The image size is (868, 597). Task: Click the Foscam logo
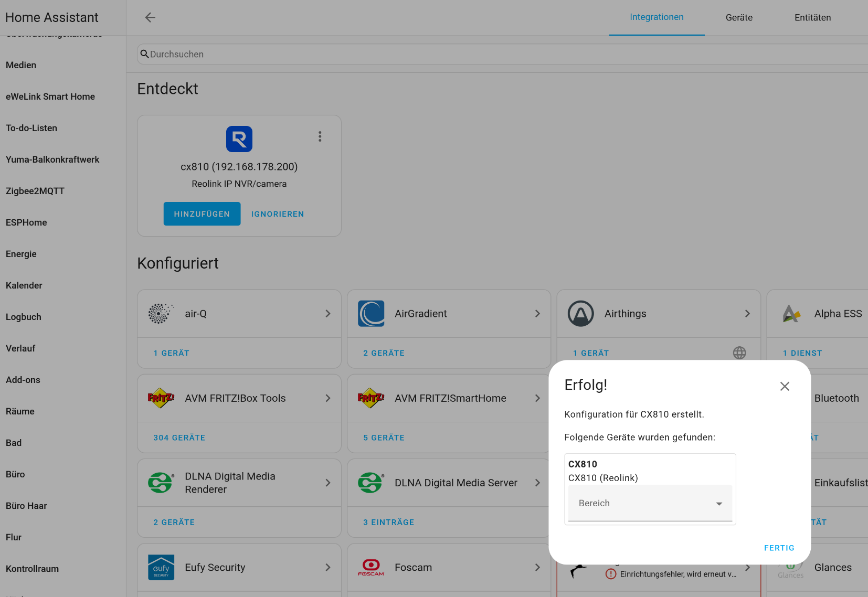(371, 568)
